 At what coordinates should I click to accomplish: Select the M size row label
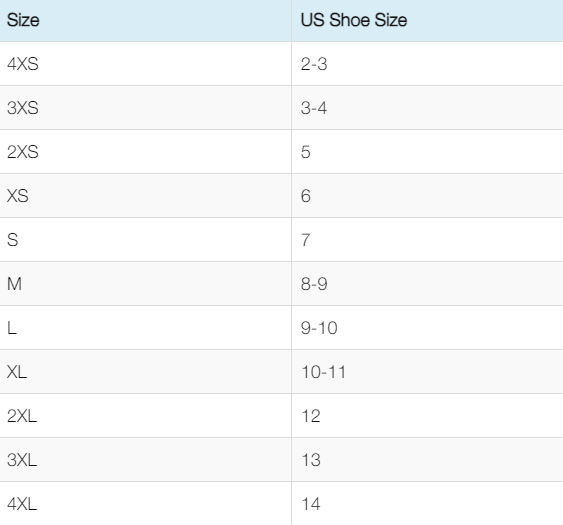click(14, 284)
